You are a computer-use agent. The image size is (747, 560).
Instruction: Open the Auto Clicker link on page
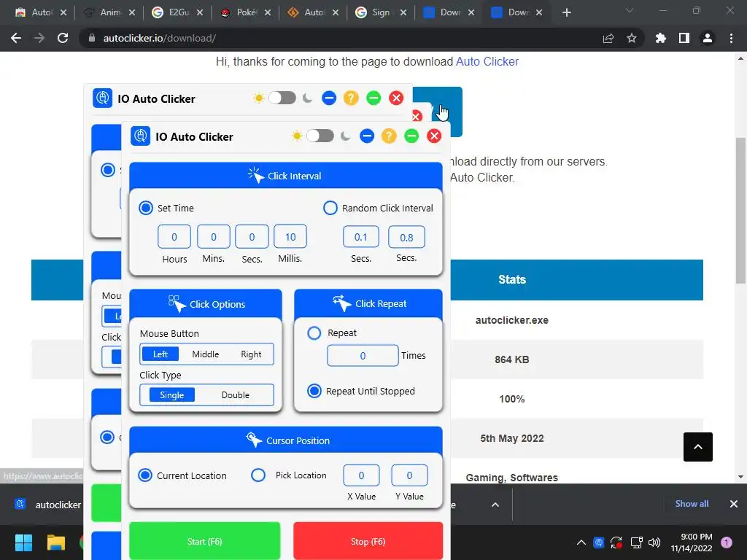click(487, 61)
